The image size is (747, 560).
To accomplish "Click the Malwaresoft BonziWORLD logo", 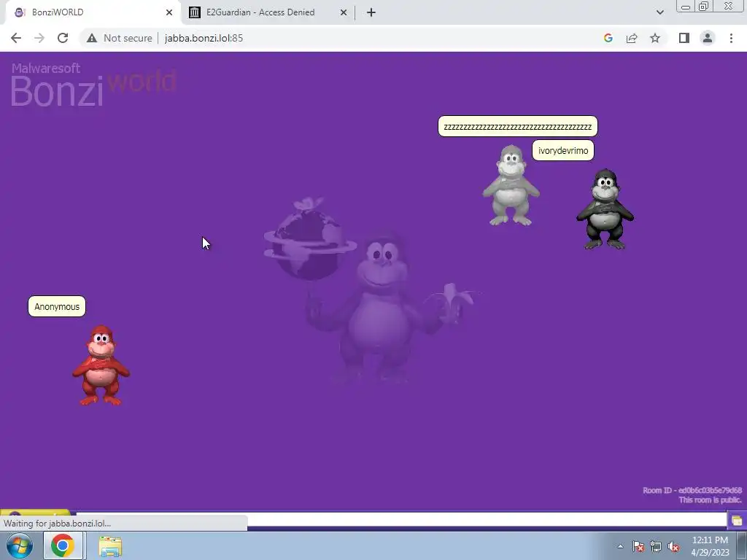I will [x=93, y=85].
